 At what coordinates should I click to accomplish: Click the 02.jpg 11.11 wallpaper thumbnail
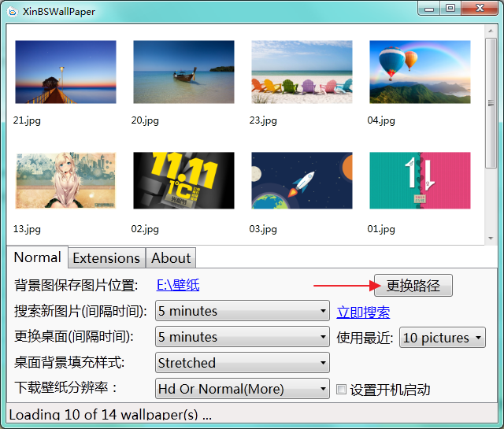pyautogui.click(x=183, y=180)
